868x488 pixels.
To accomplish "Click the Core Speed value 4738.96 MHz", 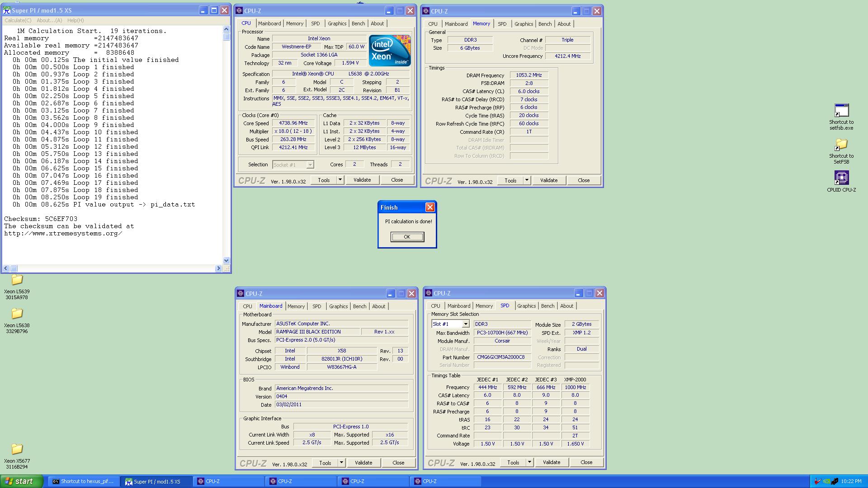I will (x=293, y=123).
